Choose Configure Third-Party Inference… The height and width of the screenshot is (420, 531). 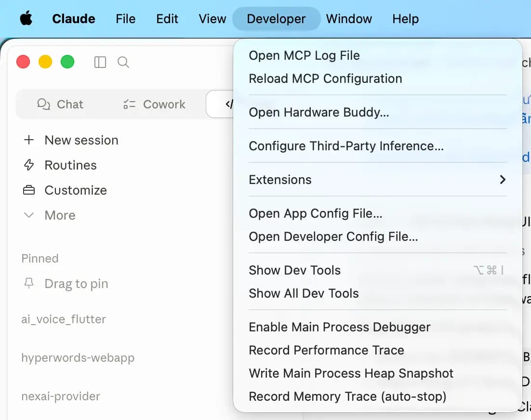click(378, 146)
